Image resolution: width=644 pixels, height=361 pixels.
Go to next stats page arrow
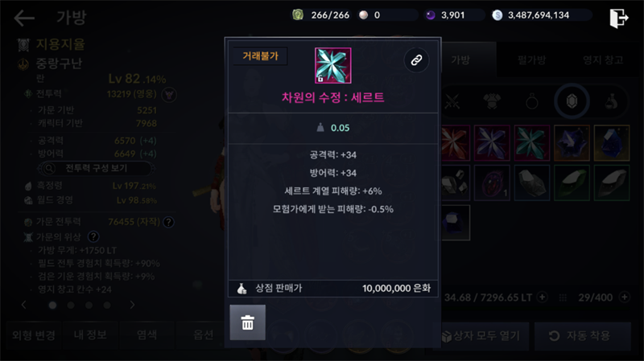[132, 305]
